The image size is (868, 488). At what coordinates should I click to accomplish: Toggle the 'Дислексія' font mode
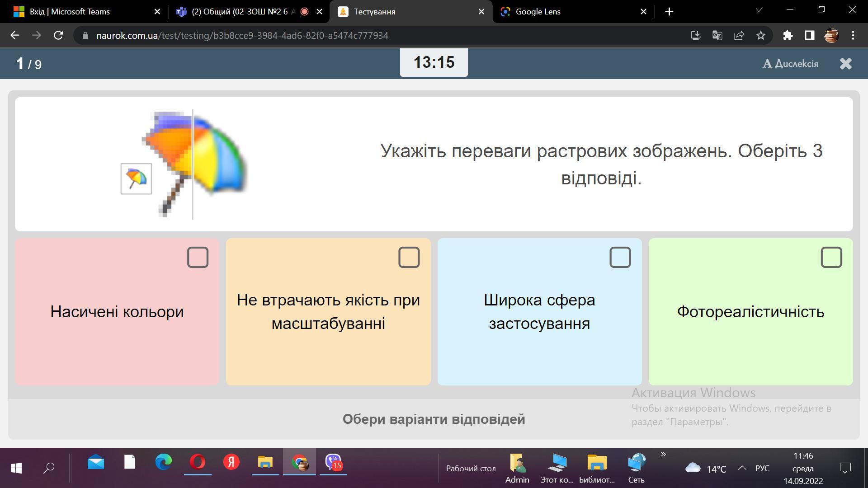(790, 64)
